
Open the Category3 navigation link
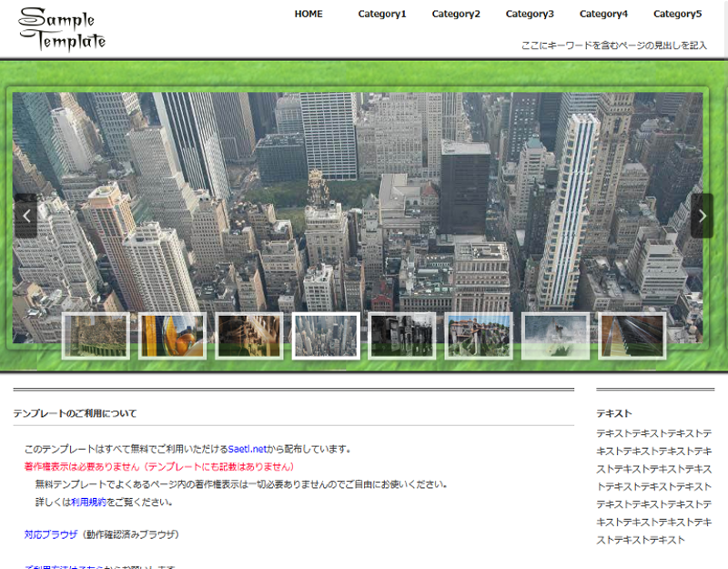(x=530, y=14)
